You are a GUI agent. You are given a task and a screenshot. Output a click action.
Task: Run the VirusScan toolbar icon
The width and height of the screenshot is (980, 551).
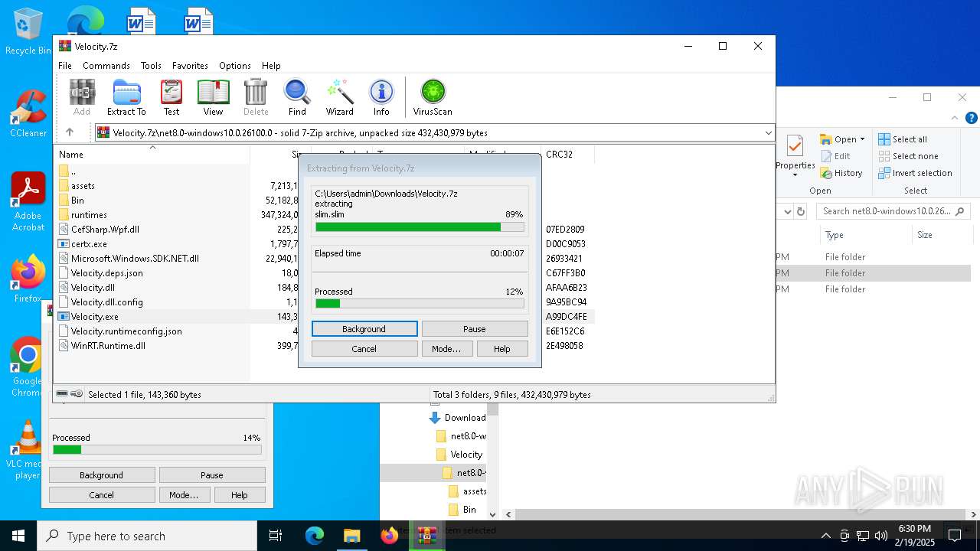[433, 97]
